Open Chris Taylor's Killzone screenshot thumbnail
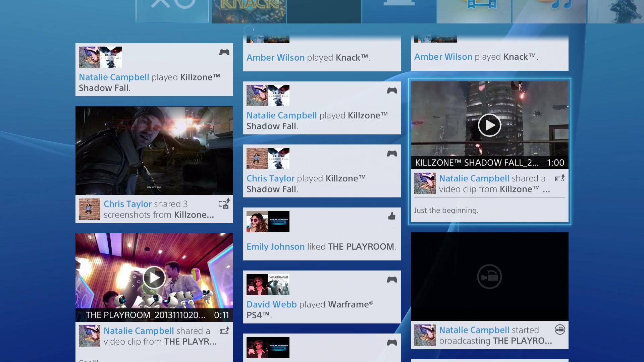This screenshot has height=362, width=644. [x=154, y=150]
